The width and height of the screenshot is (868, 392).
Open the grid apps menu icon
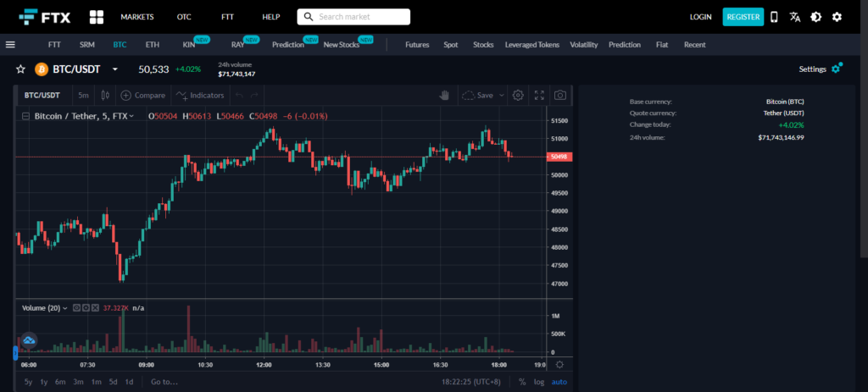point(97,17)
